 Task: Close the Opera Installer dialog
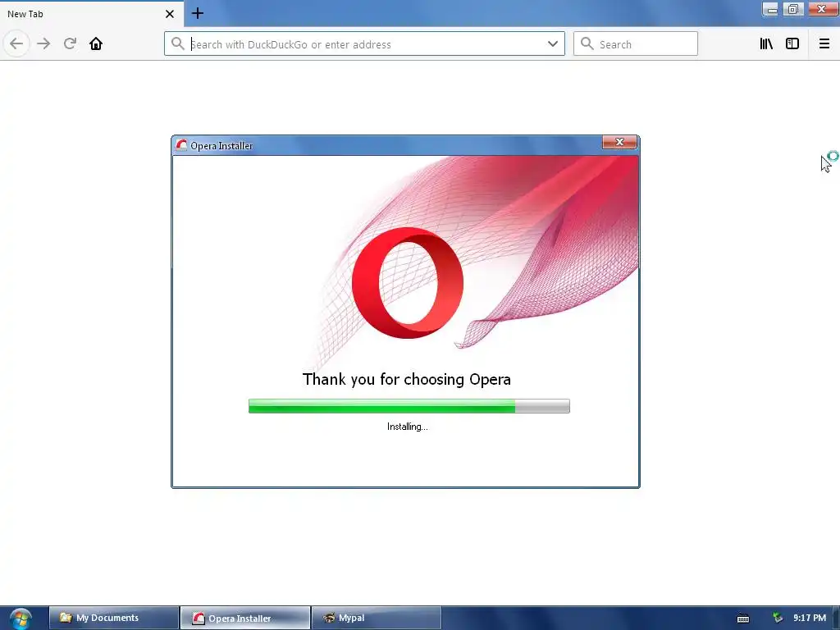coord(619,142)
